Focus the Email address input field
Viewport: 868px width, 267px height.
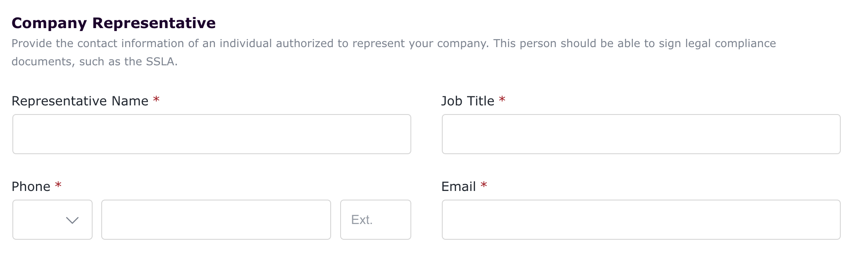coord(641,220)
